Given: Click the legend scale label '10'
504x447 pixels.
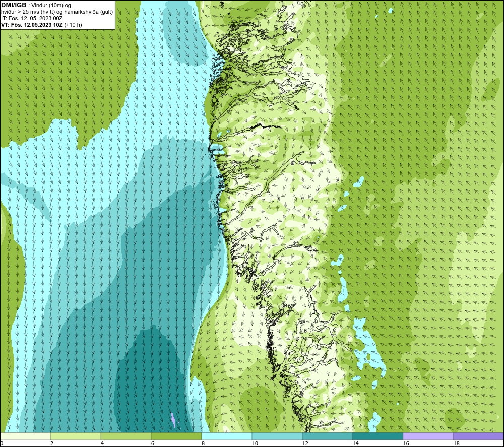Looking at the screenshot, I should coord(255,444).
